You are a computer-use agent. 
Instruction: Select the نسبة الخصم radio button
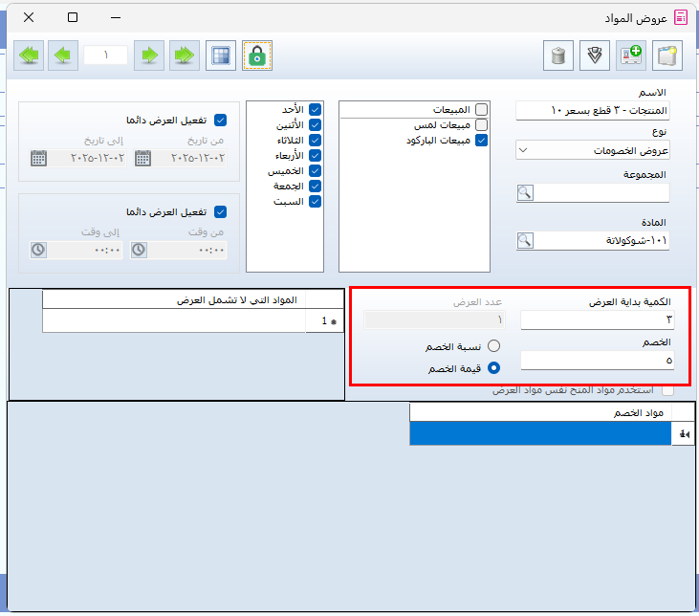tap(494, 345)
